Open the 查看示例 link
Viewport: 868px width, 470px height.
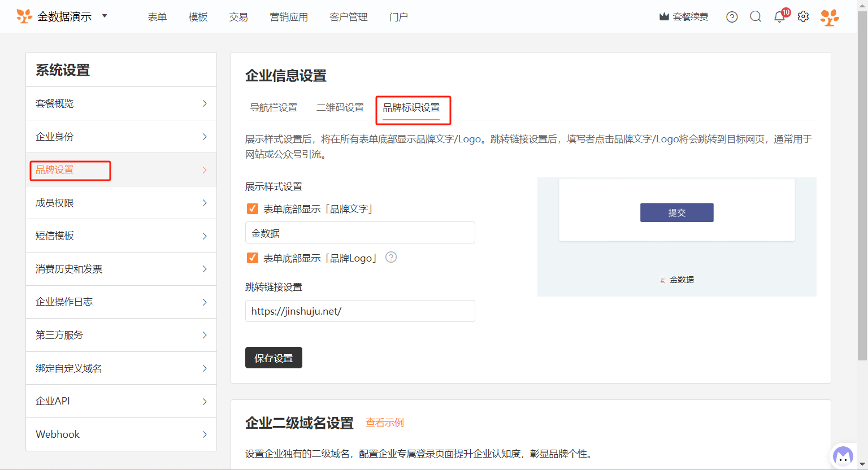click(x=385, y=423)
